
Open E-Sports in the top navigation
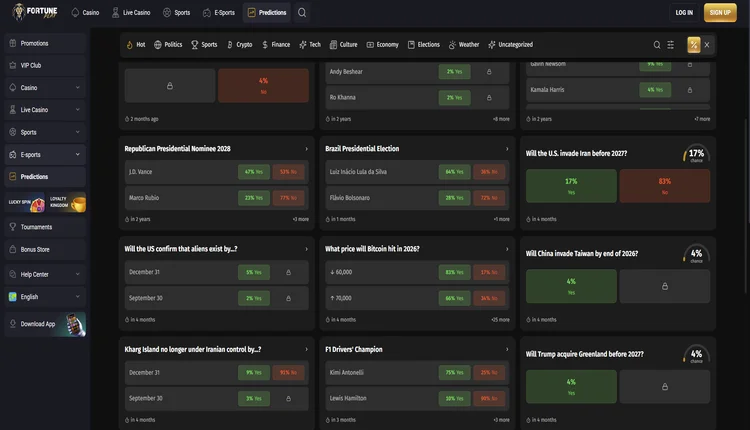(219, 12)
